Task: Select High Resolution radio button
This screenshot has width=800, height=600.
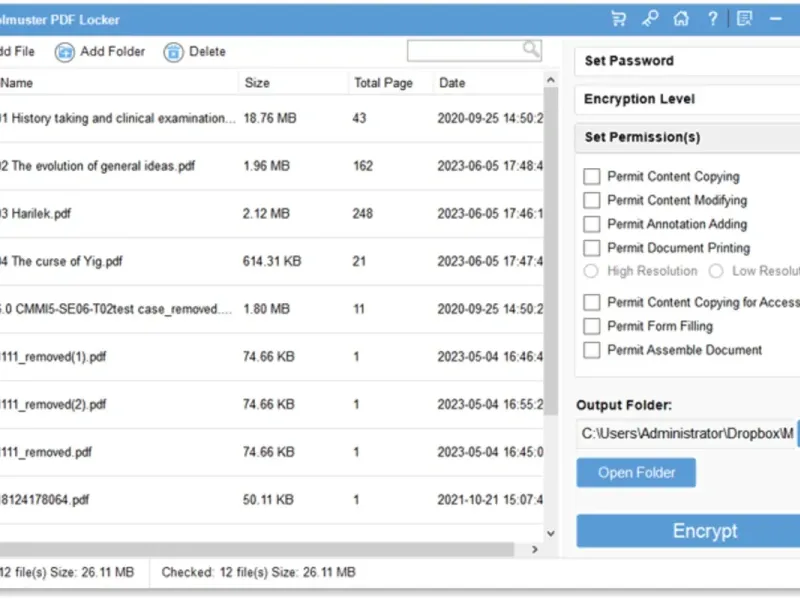Action: click(591, 271)
